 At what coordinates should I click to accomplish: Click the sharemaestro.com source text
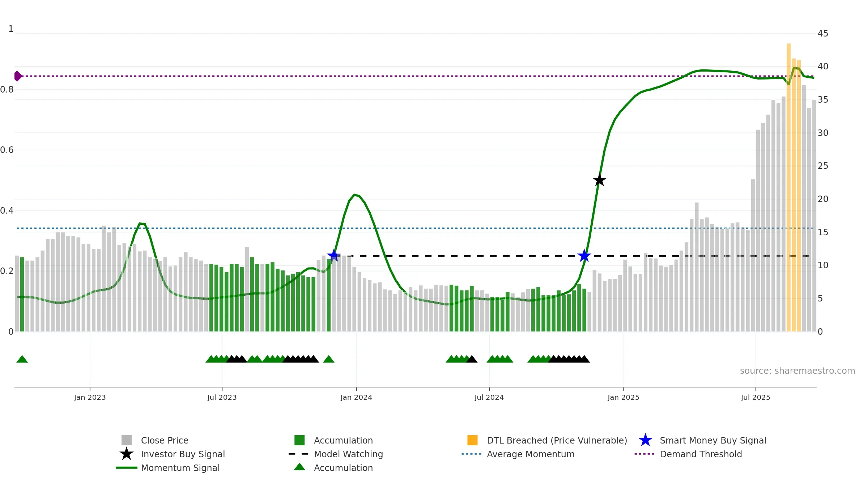797,371
